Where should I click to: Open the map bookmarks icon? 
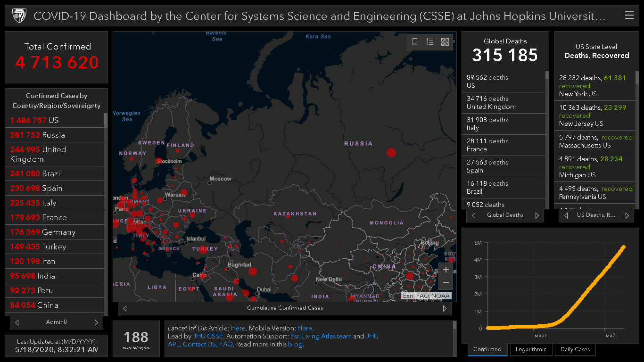[415, 42]
